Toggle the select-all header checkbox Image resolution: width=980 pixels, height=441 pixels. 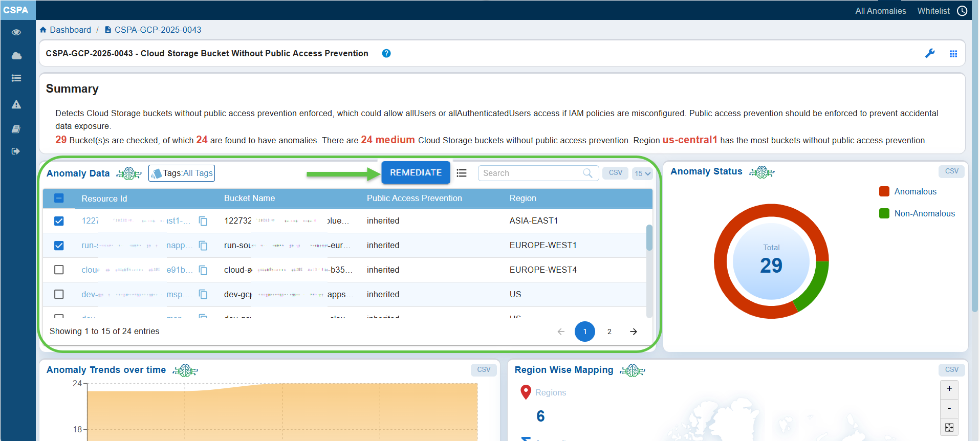pyautogui.click(x=59, y=199)
